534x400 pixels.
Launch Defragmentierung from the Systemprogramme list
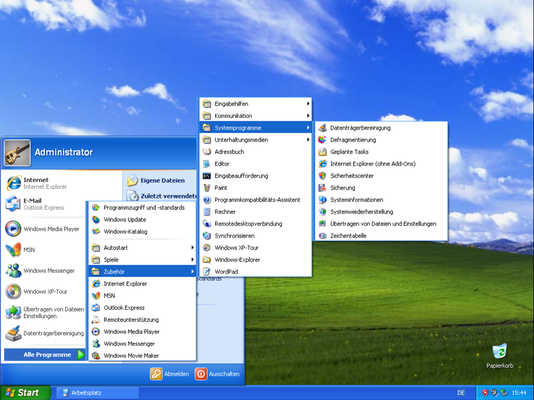[x=381, y=140]
